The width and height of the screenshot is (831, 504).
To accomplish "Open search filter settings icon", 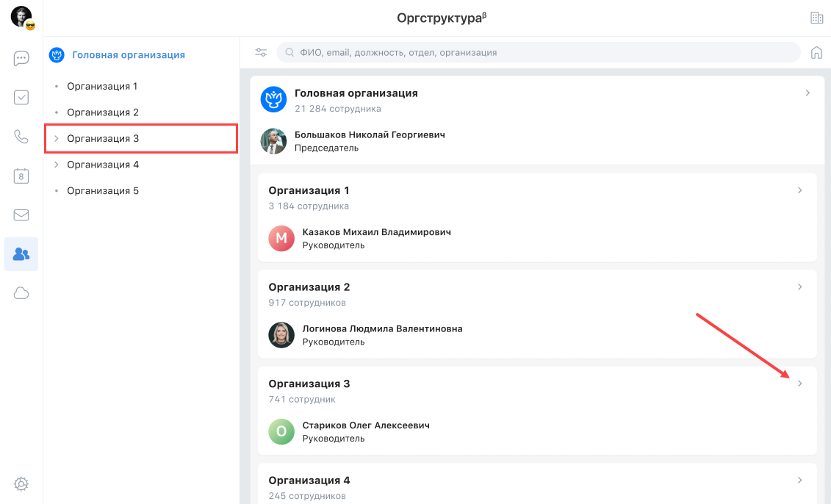I will [261, 52].
